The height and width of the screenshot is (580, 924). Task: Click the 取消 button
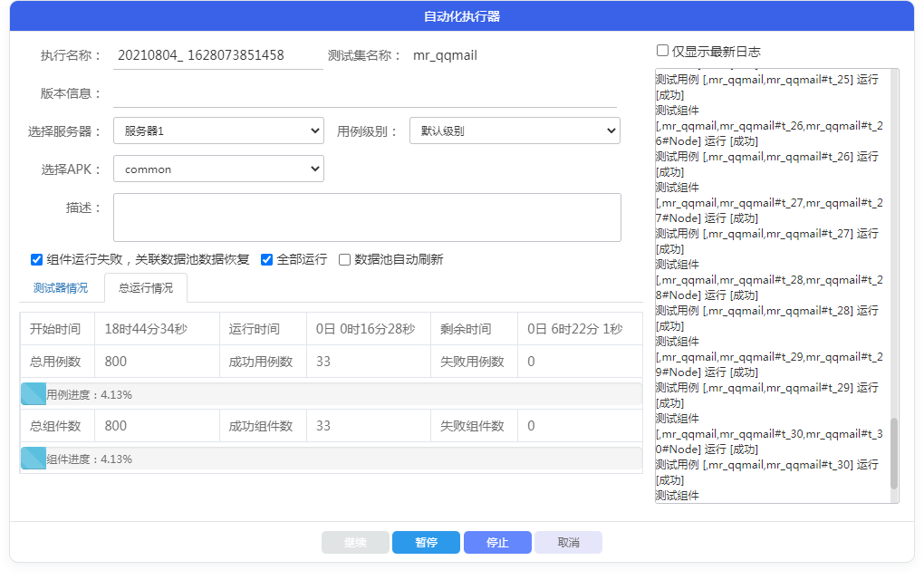coord(568,543)
